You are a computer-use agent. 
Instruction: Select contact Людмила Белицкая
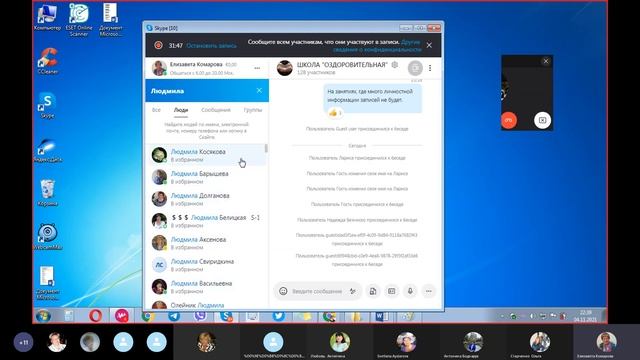coord(206,221)
